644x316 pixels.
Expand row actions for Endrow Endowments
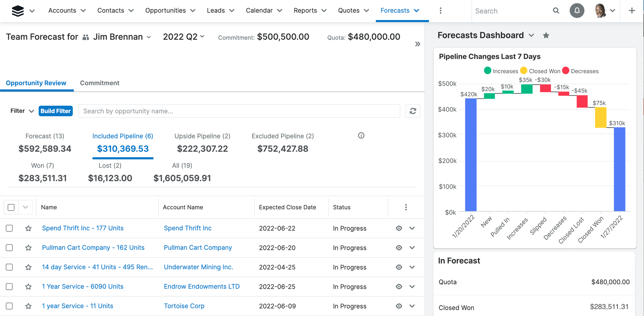tap(412, 287)
